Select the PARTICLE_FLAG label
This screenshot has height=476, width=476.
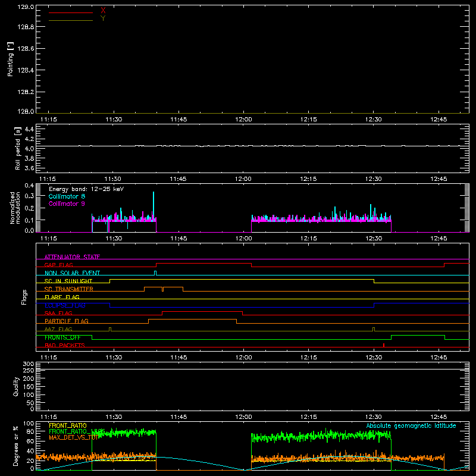[x=67, y=321]
